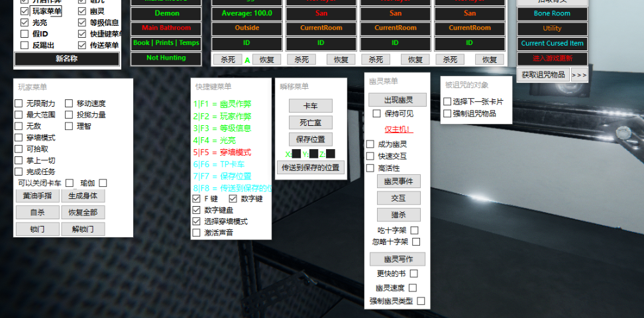Screen dimensions: 644x318
Task: Click the 恢复全部 button
Action: pyautogui.click(x=83, y=213)
